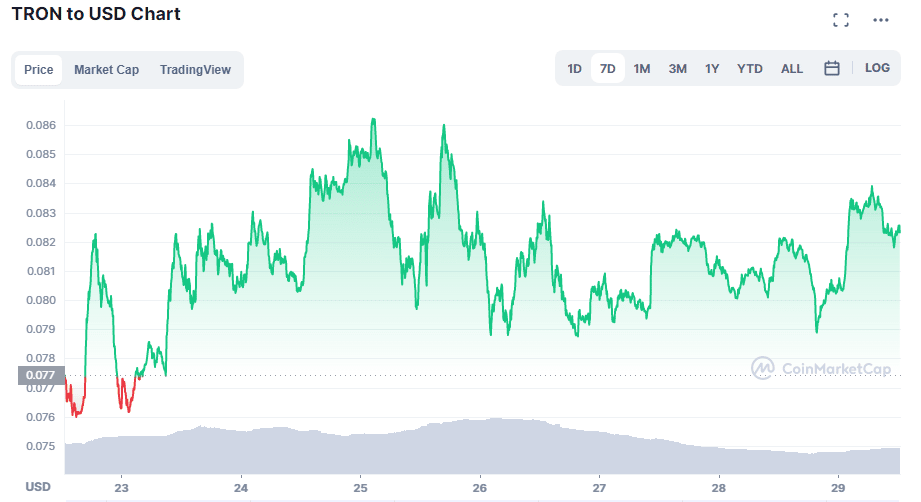
Task: Click the red price dip segment
Action: tap(76, 397)
